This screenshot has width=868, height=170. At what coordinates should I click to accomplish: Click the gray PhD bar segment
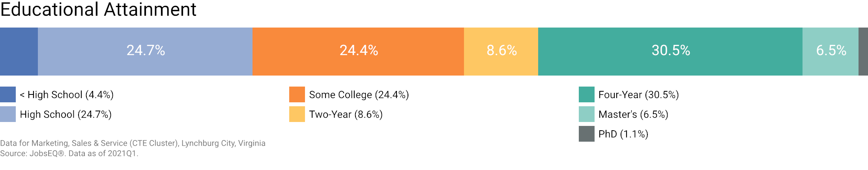click(x=863, y=52)
